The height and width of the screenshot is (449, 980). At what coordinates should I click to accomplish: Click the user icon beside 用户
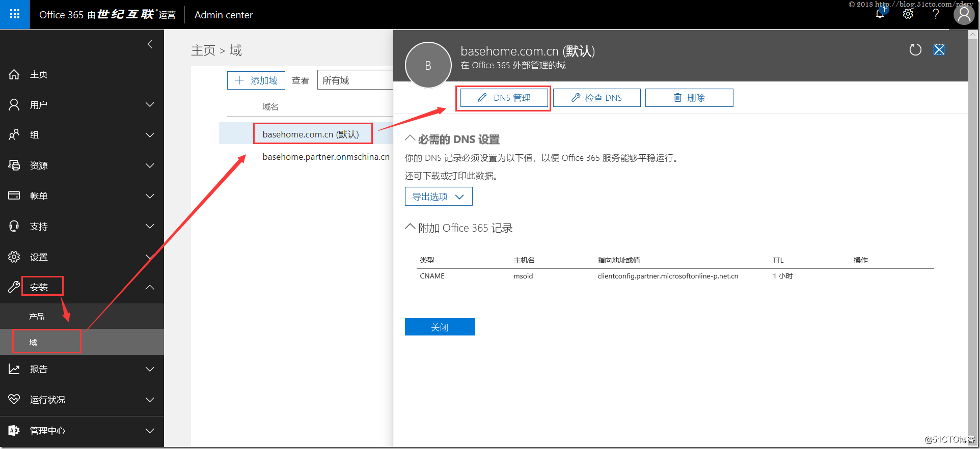[14, 105]
